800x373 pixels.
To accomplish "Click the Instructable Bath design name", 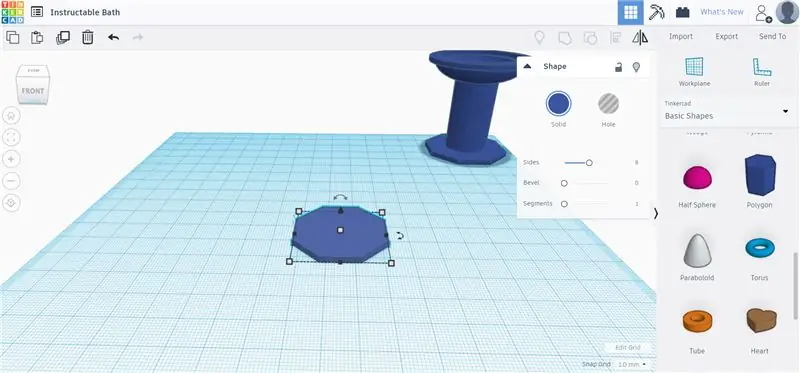I will coord(85,12).
